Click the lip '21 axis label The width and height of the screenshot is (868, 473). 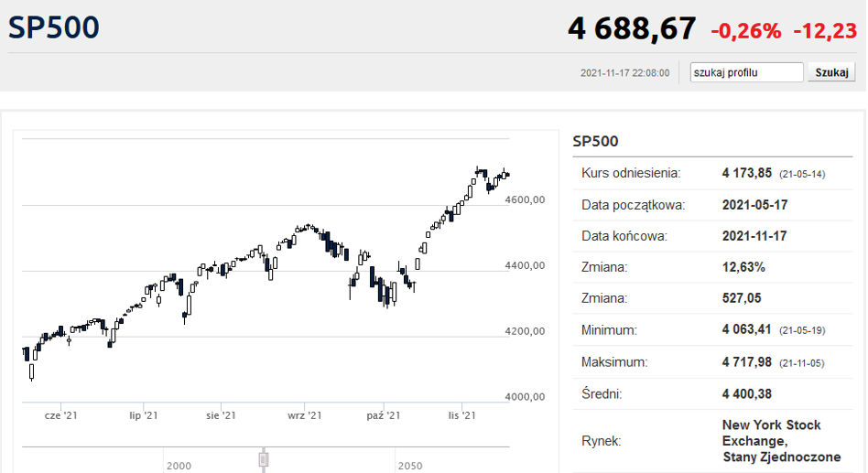(x=144, y=415)
